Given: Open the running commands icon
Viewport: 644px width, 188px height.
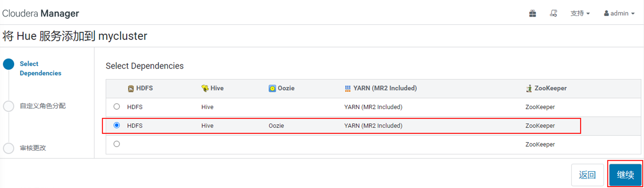Looking at the screenshot, I should click(553, 13).
